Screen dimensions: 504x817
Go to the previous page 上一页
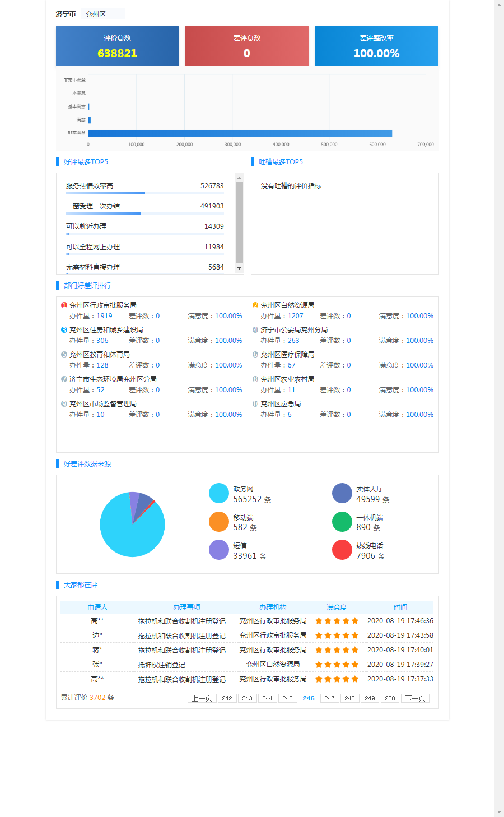pyautogui.click(x=202, y=698)
